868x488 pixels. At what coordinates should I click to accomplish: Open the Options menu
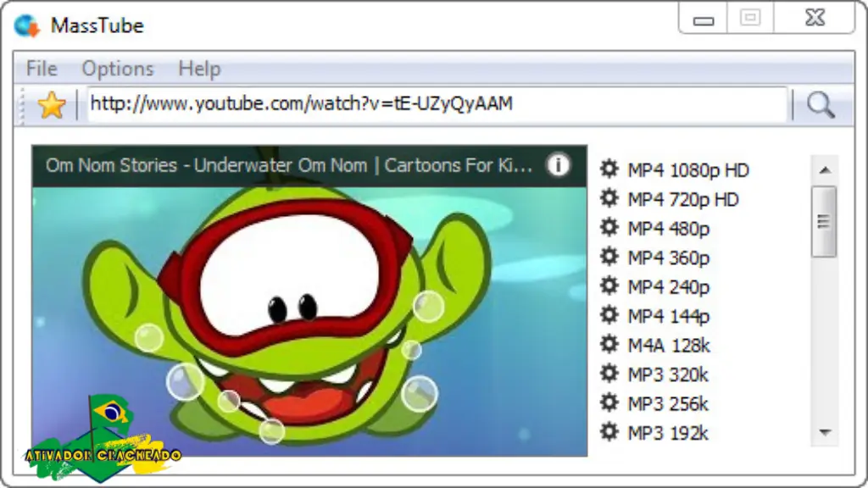pyautogui.click(x=117, y=69)
